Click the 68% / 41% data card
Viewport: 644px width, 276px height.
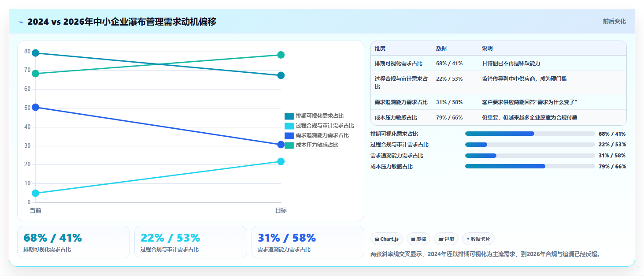pos(74,242)
